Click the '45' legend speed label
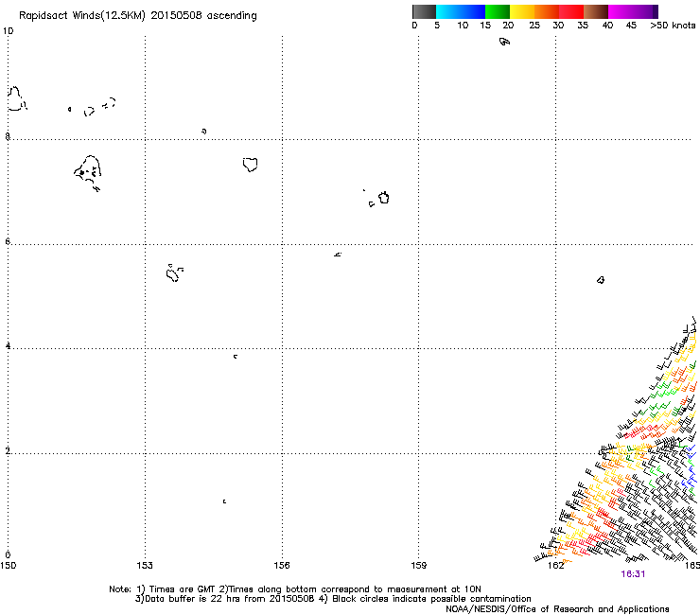This screenshot has height=615, width=700. [631, 26]
